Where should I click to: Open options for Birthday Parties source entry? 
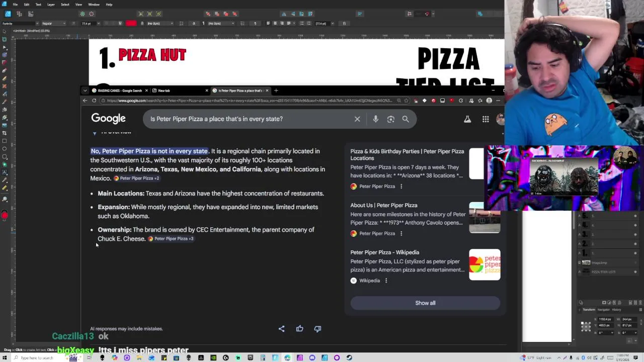(x=401, y=187)
